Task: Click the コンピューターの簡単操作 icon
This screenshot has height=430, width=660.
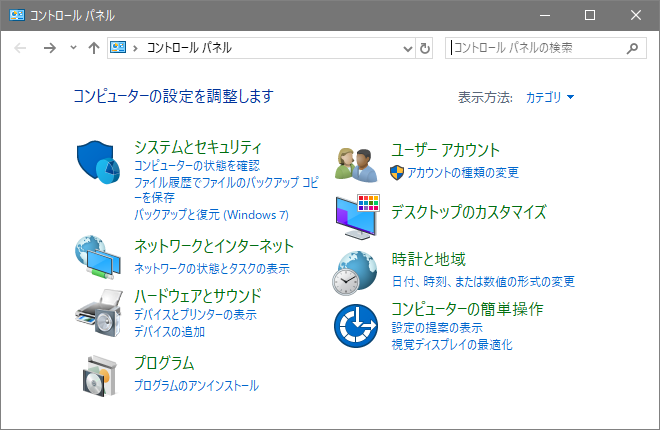Action: (357, 324)
